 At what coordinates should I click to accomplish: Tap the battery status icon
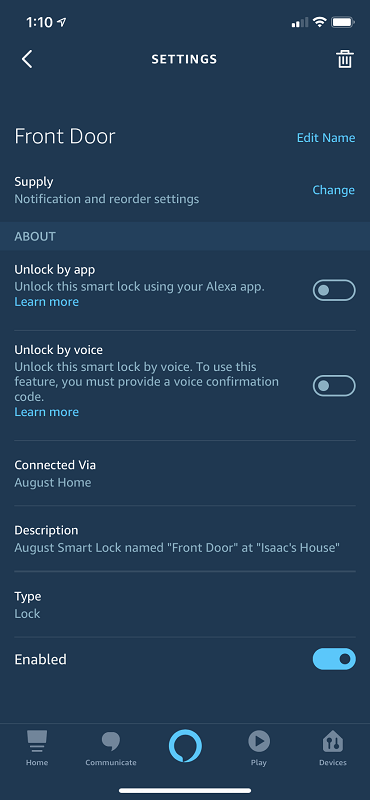click(342, 22)
